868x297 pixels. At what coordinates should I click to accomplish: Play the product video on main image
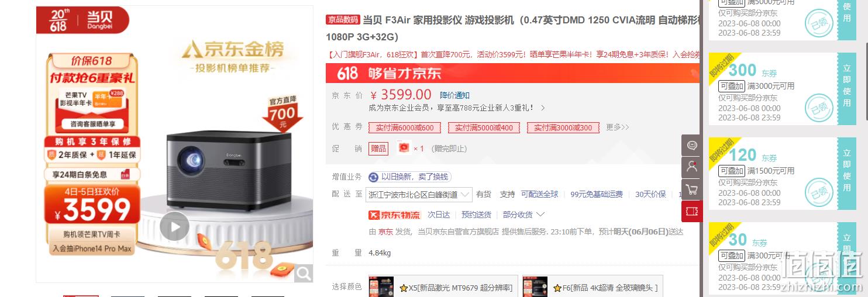point(174,226)
